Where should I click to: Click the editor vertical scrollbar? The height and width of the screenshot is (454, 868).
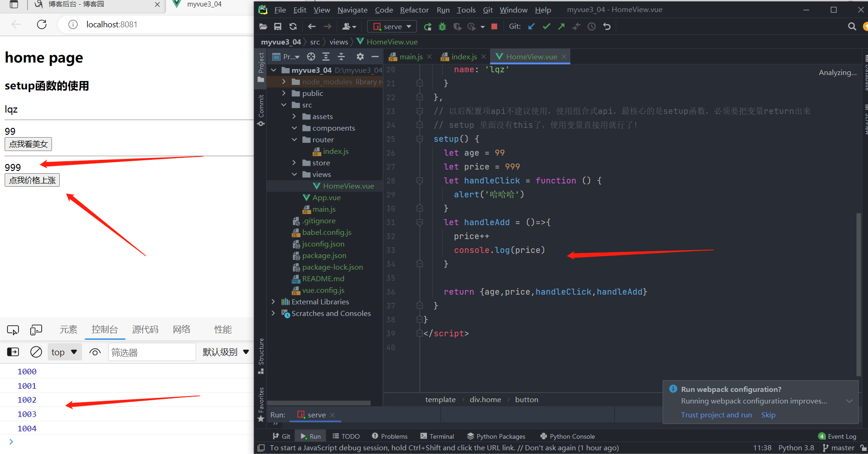(x=859, y=294)
